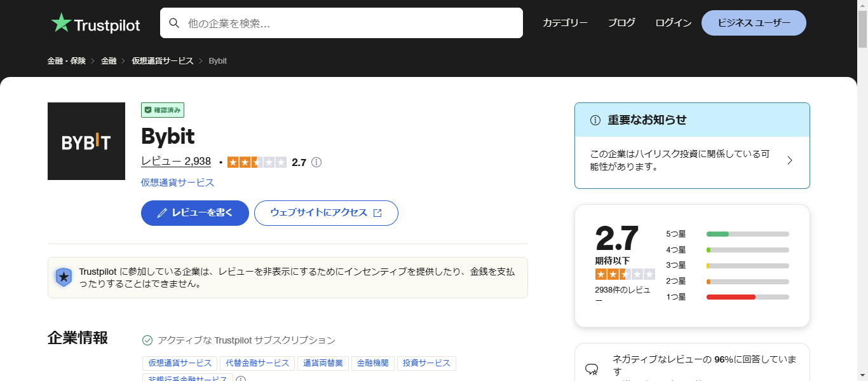This screenshot has height=381, width=868.
Task: Click the pencil icon on レビューを書く button
Action: tap(161, 213)
